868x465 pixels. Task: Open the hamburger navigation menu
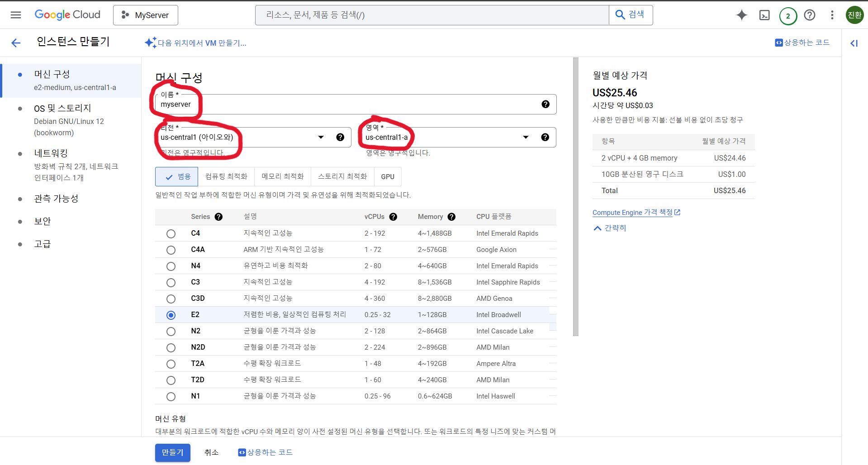click(16, 15)
